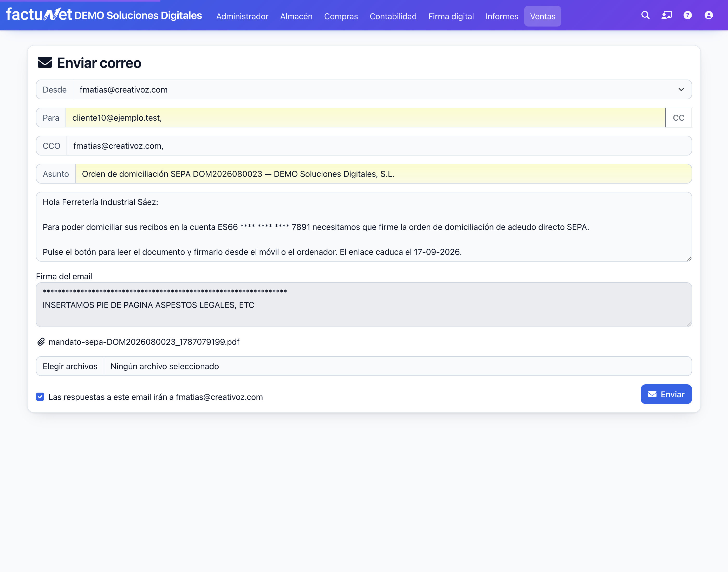Viewport: 728px width, 572px height.
Task: Open the mandato-sepa-DOM2026080023 PDF attachment
Action: 144,342
